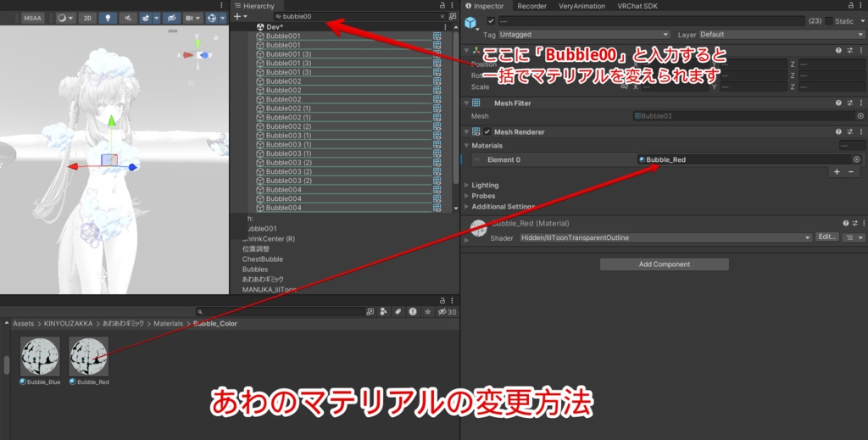Open the draw mode shading dropdown
Image resolution: width=868 pixels, height=440 pixels.
(66, 19)
